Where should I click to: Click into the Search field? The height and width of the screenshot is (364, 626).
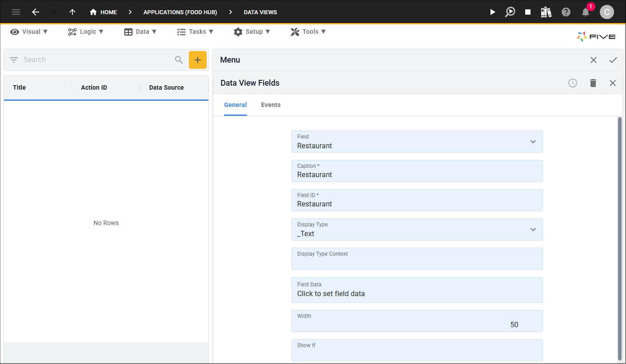click(x=96, y=60)
